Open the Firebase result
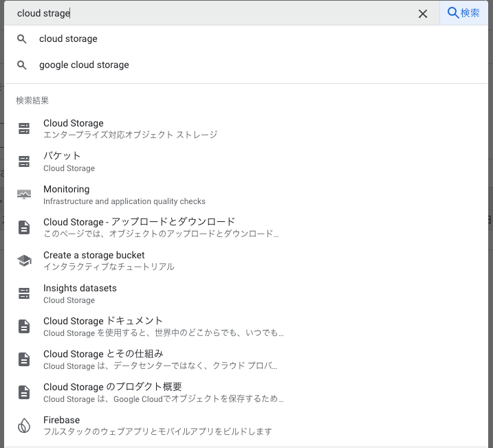Image resolution: width=493 pixels, height=448 pixels. point(246,426)
